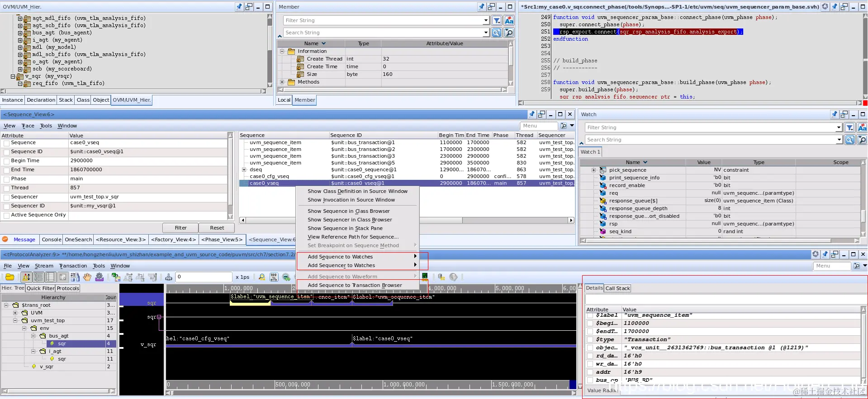Open the Filter String dropdown in Watch panel

click(x=839, y=128)
